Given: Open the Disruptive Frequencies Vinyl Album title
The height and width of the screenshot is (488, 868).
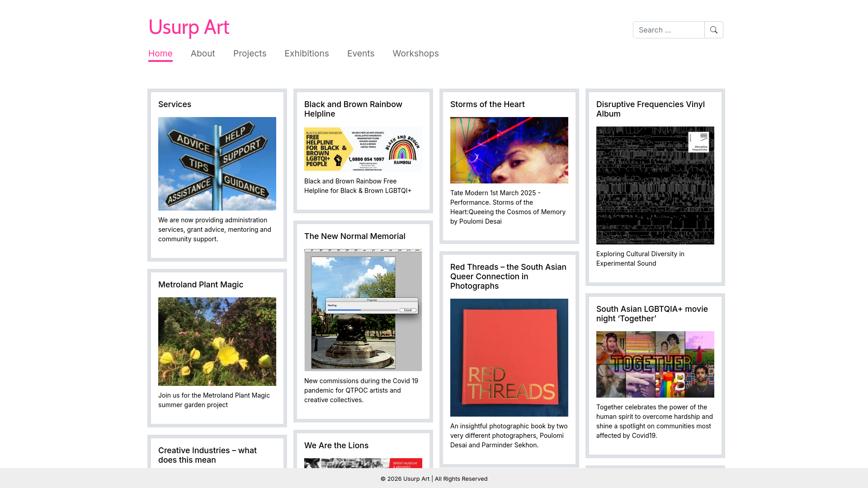Looking at the screenshot, I should click(x=651, y=109).
